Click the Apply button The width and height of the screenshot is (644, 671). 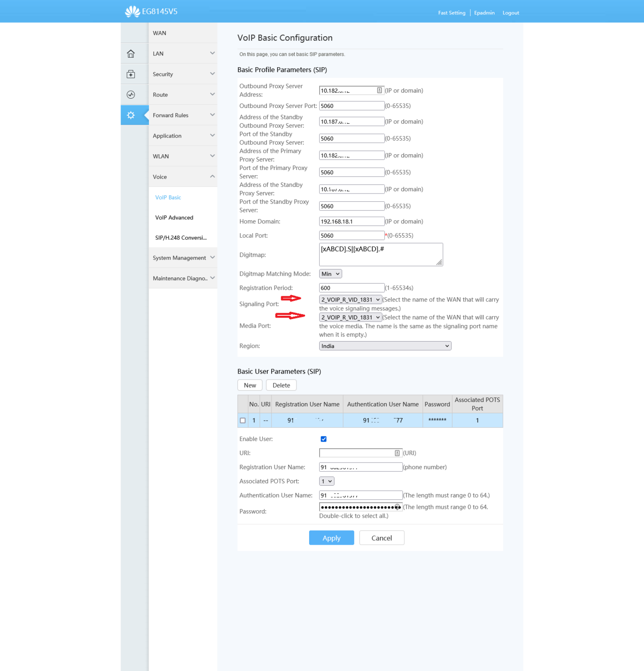(331, 538)
